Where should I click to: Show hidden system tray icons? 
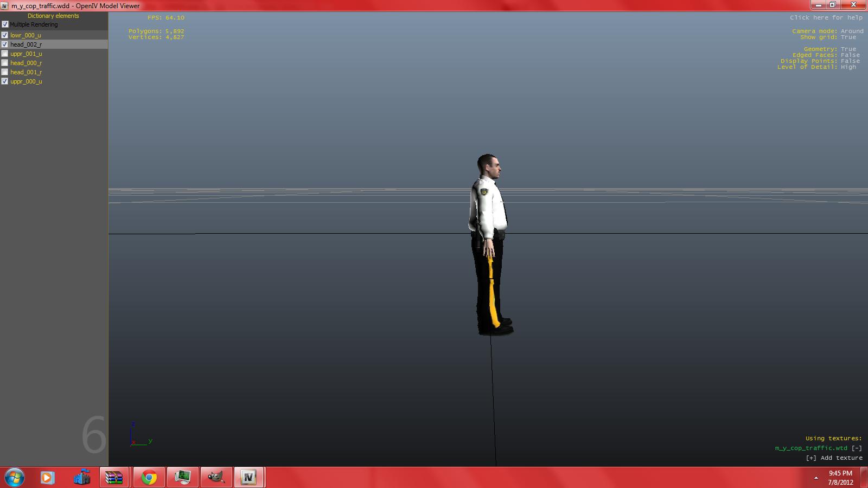816,478
